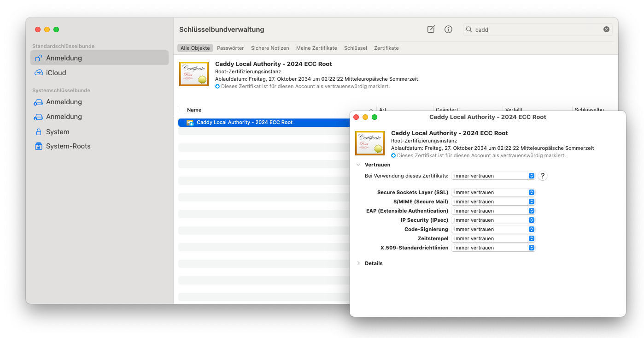Open the EAP (Extensible Authentication) dropdown
The width and height of the screenshot is (644, 338).
493,211
